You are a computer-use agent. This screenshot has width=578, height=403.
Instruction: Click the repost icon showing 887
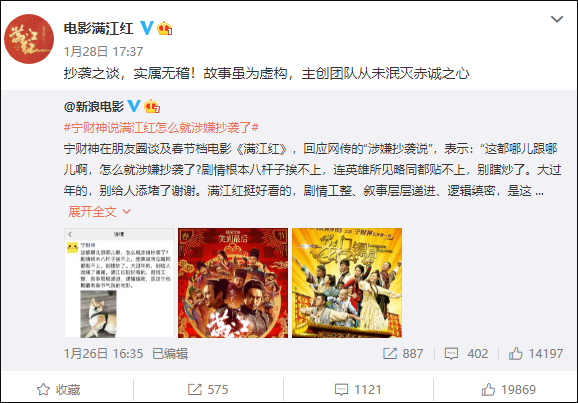click(390, 354)
